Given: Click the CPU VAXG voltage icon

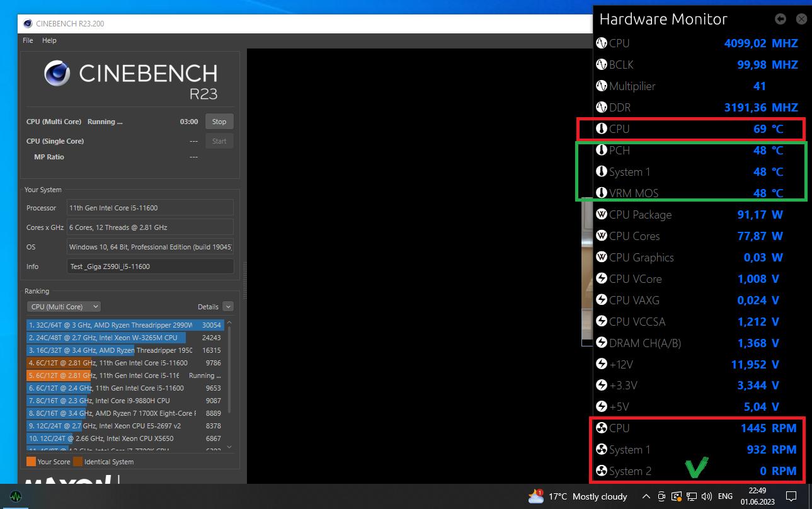Looking at the screenshot, I should [x=602, y=300].
